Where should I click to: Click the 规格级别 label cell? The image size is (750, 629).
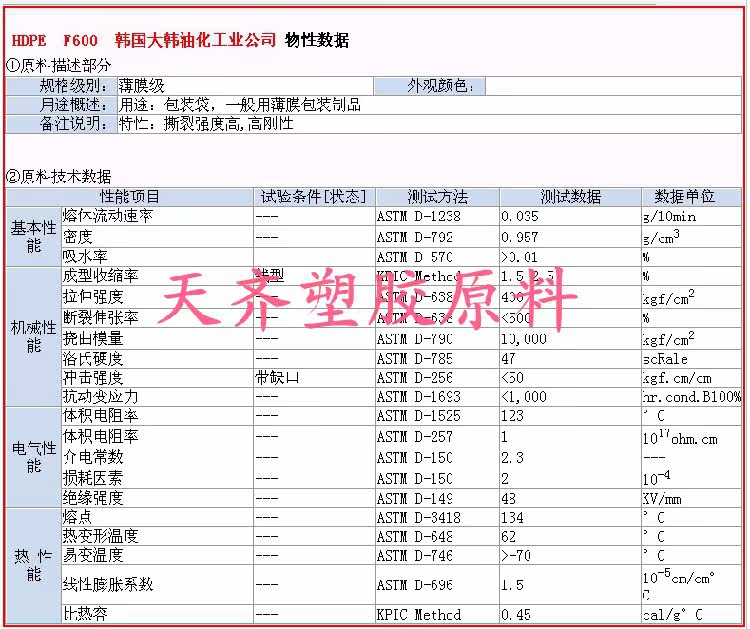tap(62, 86)
